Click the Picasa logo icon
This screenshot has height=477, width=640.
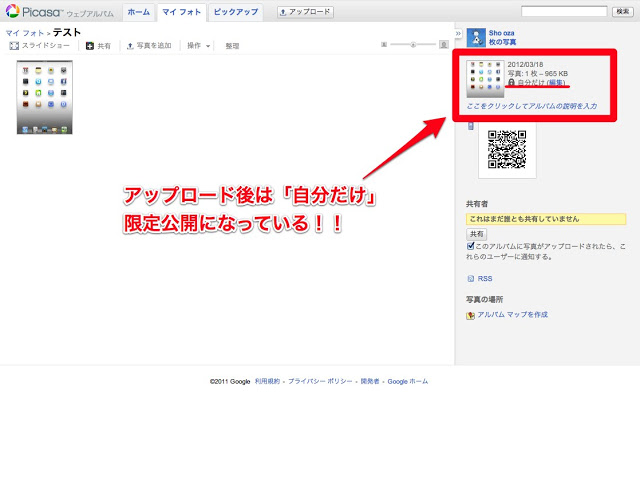click(x=12, y=12)
